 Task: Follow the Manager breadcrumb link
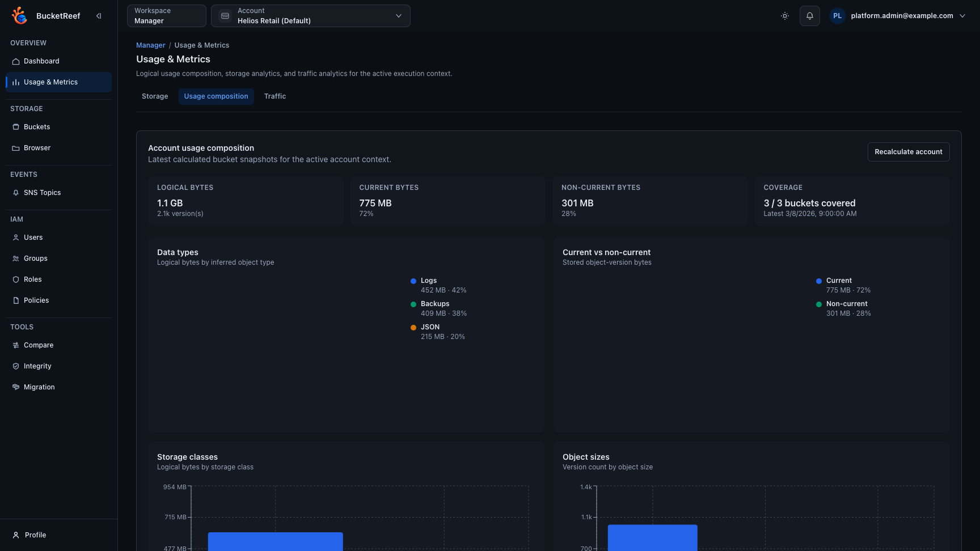pyautogui.click(x=151, y=45)
